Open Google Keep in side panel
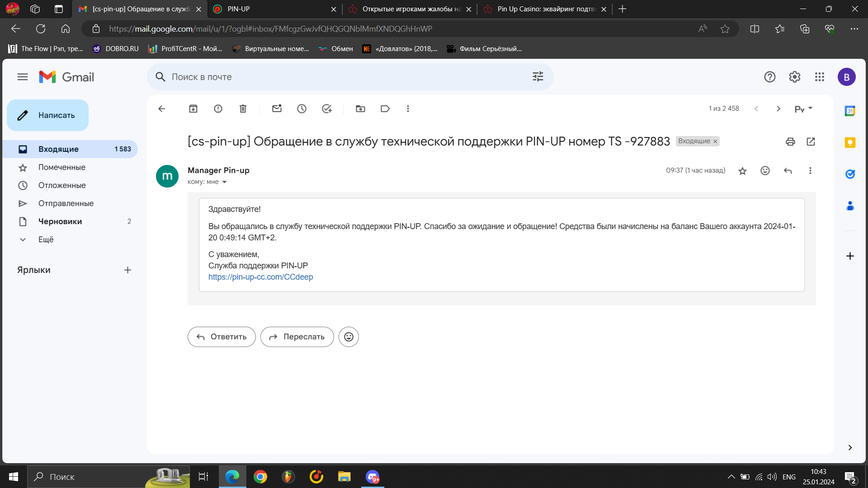This screenshot has height=488, width=868. [x=850, y=143]
